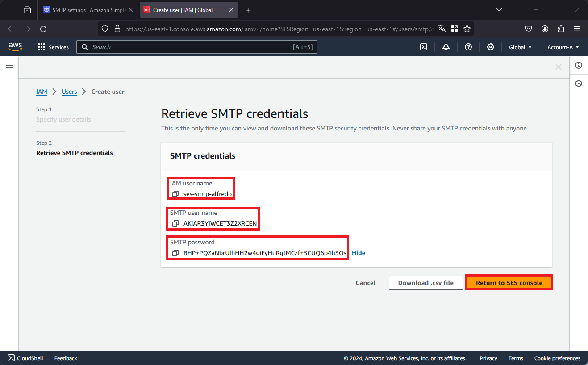The width and height of the screenshot is (588, 365).
Task: Expand the Global region dropdown
Action: click(x=521, y=47)
